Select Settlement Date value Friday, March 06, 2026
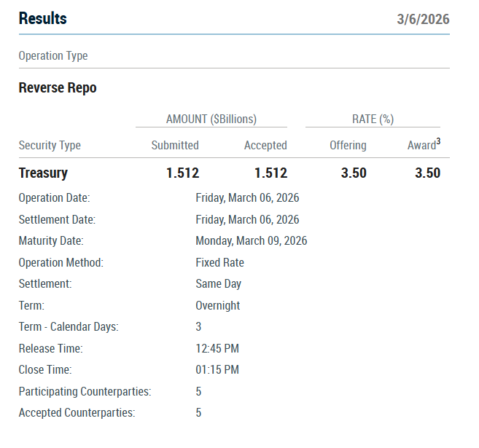The height and width of the screenshot is (448, 479). pos(247,220)
